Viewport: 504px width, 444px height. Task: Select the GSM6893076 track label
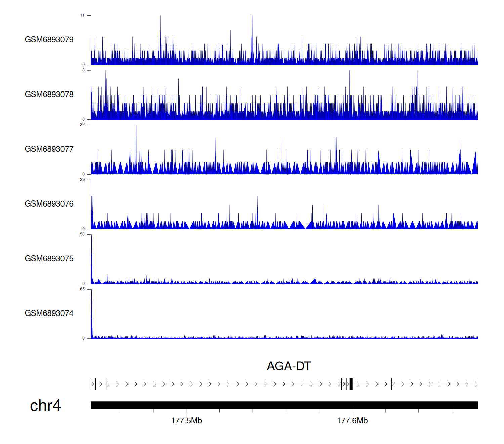(49, 204)
